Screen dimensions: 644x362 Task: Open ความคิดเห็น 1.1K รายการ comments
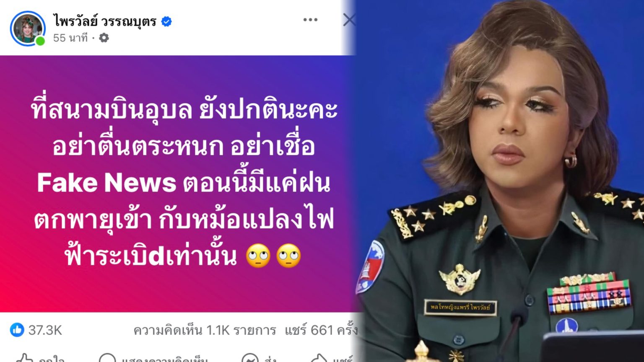pyautogui.click(x=205, y=330)
